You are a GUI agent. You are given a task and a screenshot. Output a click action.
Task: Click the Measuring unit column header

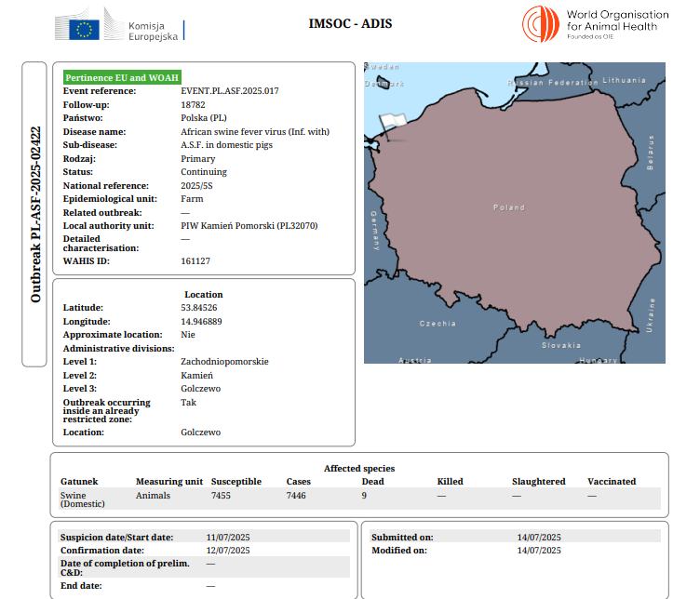click(x=169, y=482)
